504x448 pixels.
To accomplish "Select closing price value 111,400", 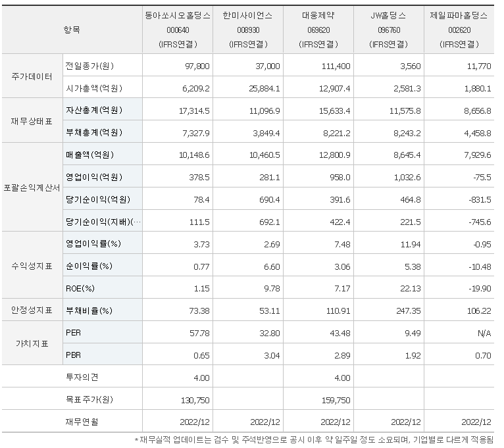I will click(x=336, y=66).
